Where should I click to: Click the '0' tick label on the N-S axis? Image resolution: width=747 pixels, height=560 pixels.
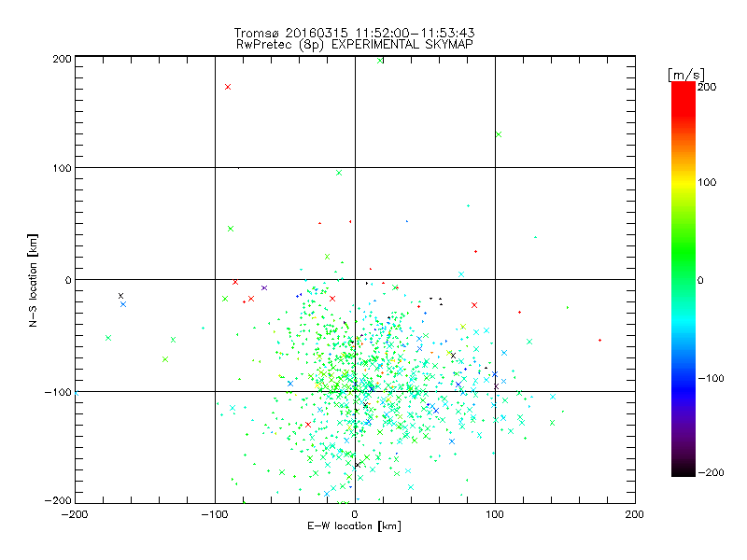coord(68,280)
